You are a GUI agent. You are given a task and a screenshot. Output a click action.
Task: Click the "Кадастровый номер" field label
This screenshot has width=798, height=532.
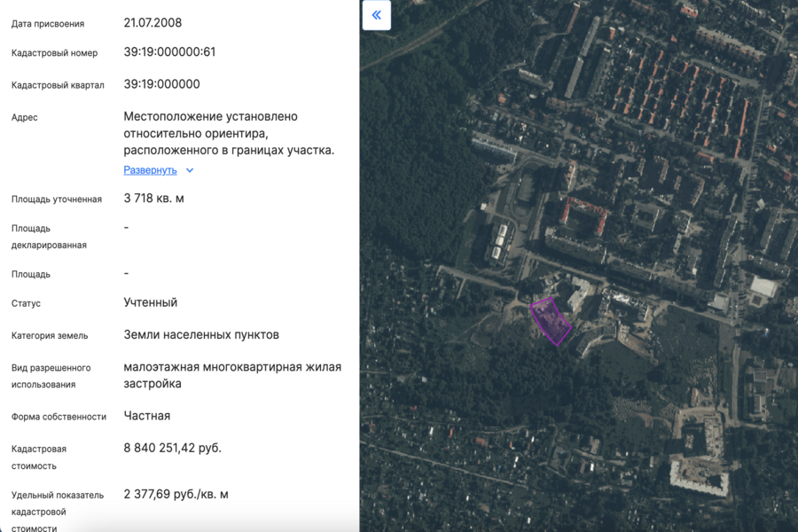point(54,53)
